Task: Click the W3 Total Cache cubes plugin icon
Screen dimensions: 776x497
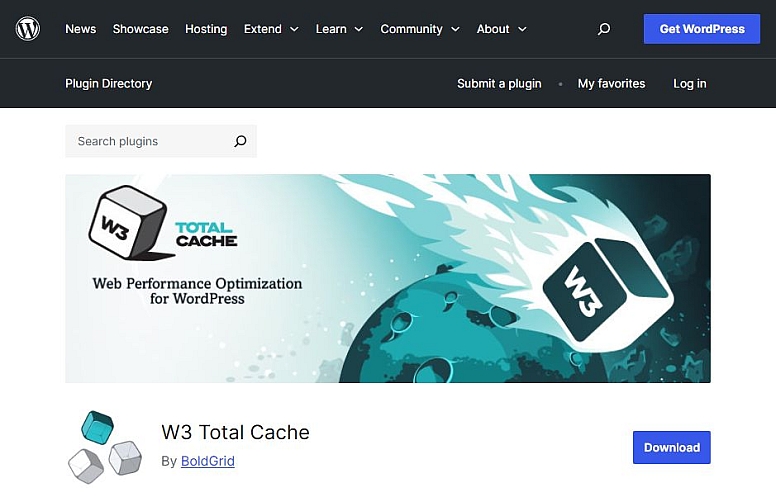Action: (x=105, y=447)
